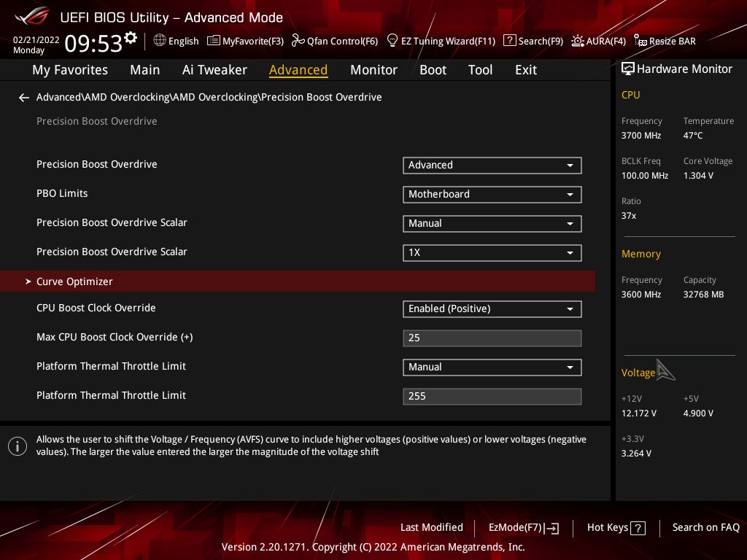
Task: Click the 12.172 V reading
Action: 638,413
